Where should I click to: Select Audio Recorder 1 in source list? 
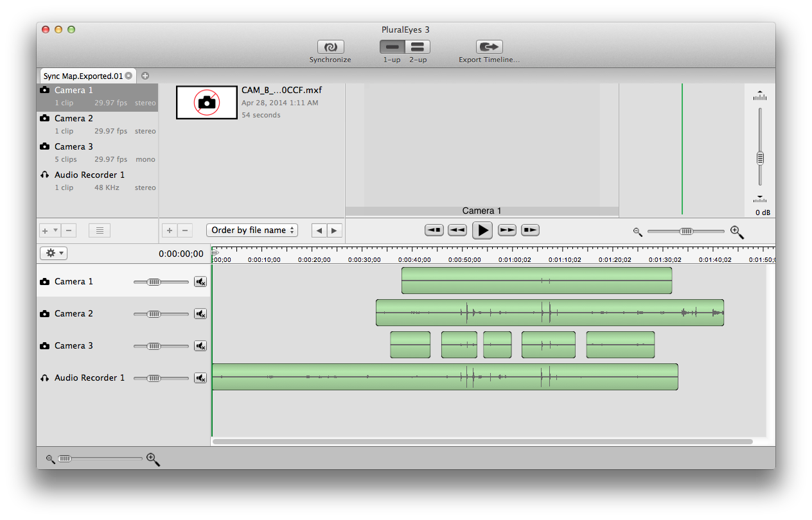tap(97, 182)
